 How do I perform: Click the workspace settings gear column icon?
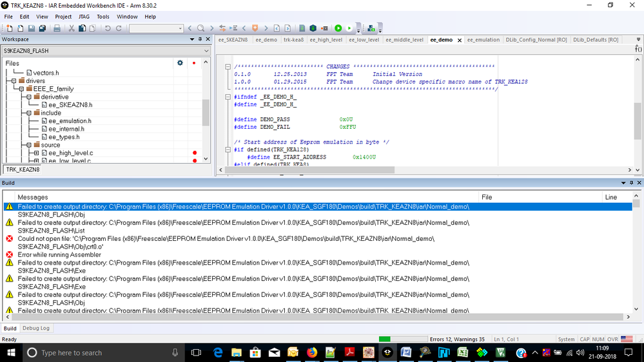pos(180,62)
